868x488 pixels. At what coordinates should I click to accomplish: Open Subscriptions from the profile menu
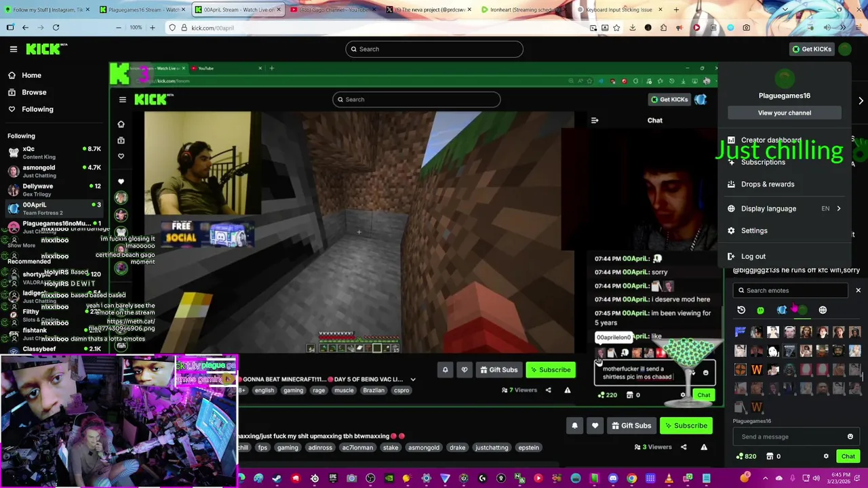point(763,162)
